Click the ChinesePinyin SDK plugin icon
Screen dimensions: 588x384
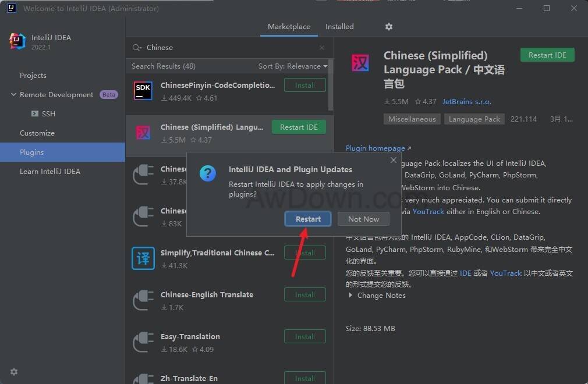pyautogui.click(x=143, y=91)
